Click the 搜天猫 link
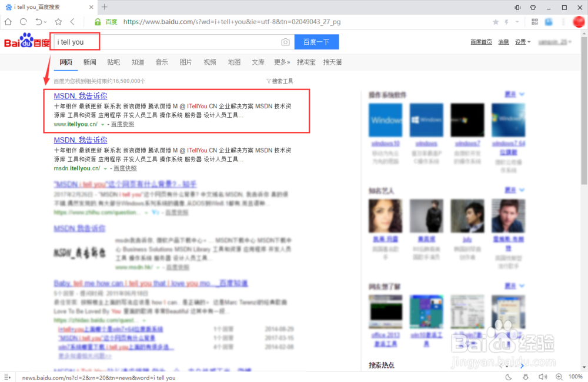Image resolution: width=588 pixels, height=382 pixels. (x=332, y=62)
